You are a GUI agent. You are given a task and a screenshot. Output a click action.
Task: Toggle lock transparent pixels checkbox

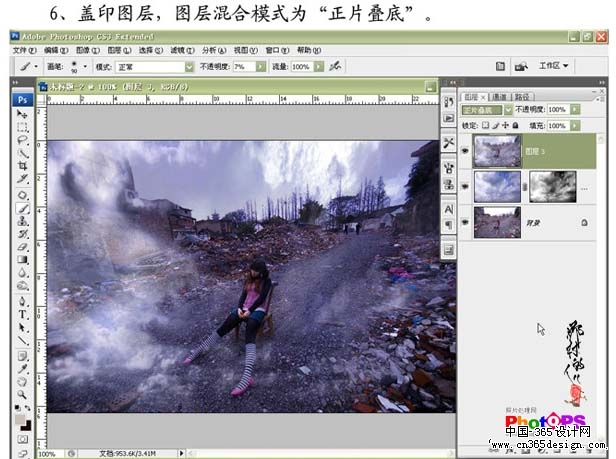click(487, 126)
